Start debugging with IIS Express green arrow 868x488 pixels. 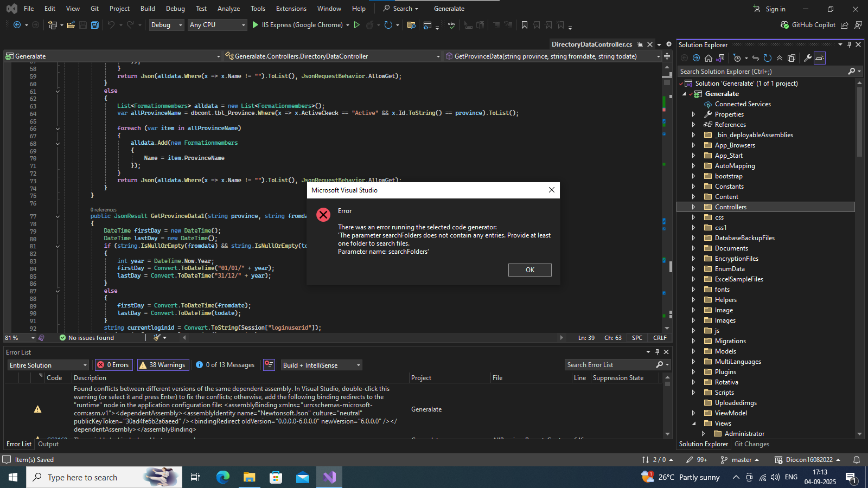[256, 25]
